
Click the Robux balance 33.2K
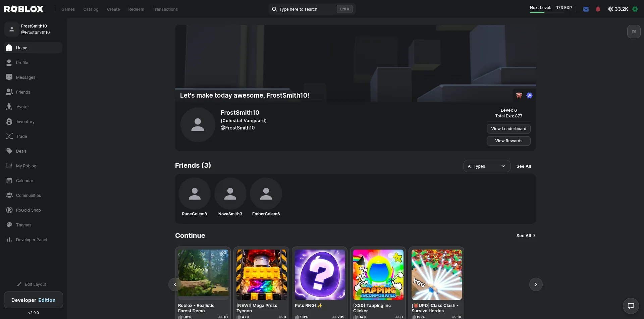(x=618, y=9)
